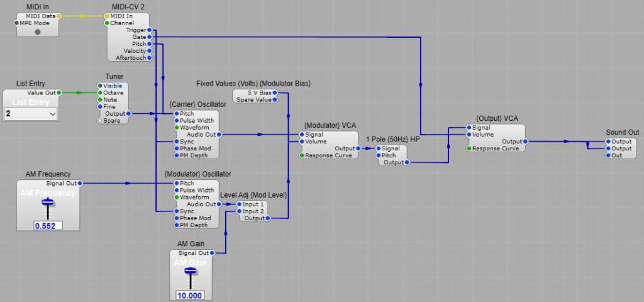Toggle the Spare pin on Tuner module
644x302 pixels.
tap(100, 120)
